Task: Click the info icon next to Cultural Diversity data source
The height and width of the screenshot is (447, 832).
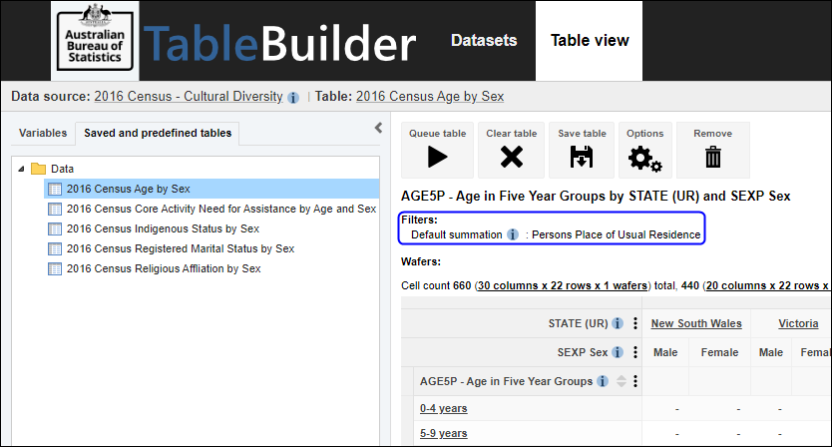Action: pos(293,98)
